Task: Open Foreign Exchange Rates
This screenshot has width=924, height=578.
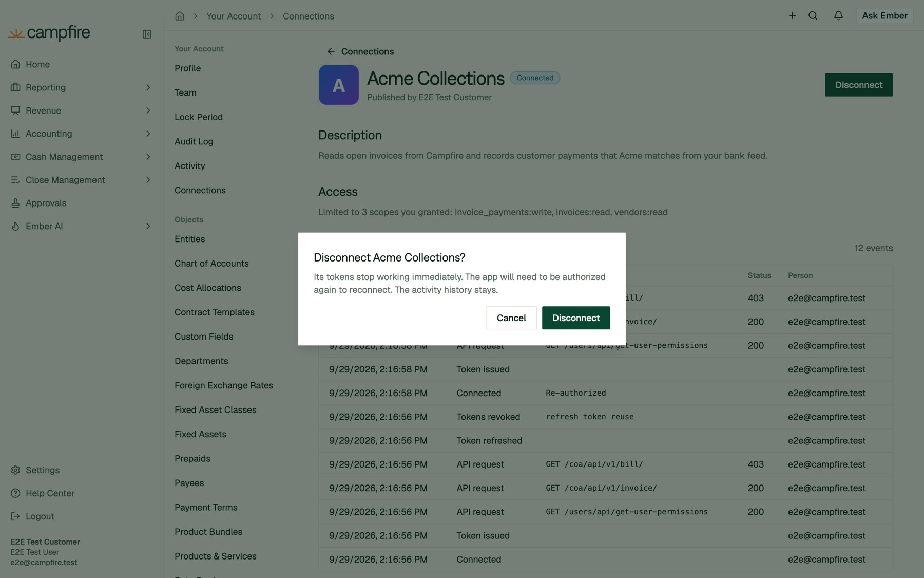Action: tap(224, 385)
